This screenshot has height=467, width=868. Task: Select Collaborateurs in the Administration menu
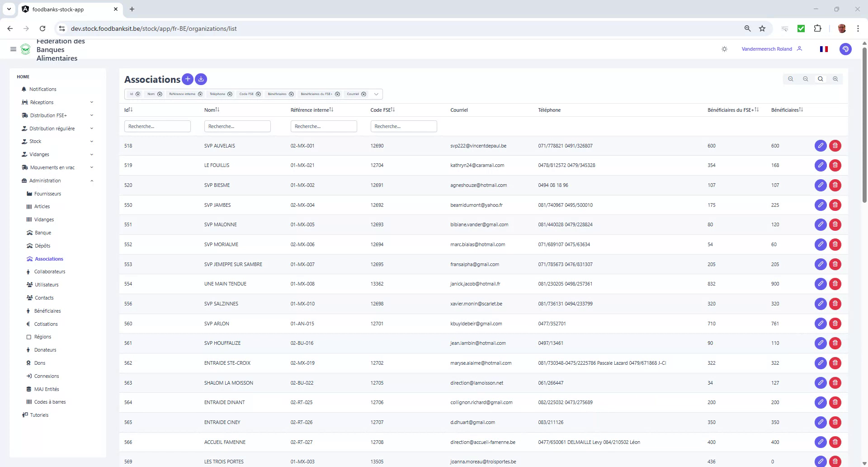point(50,272)
